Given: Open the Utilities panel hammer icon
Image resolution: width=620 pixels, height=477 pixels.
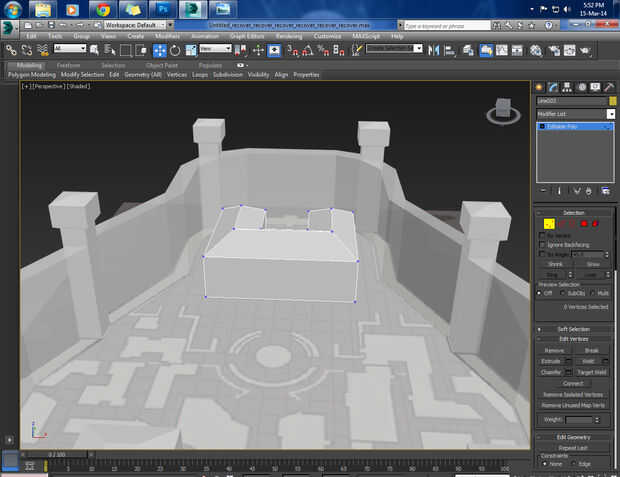Looking at the screenshot, I should pyautogui.click(x=608, y=87).
